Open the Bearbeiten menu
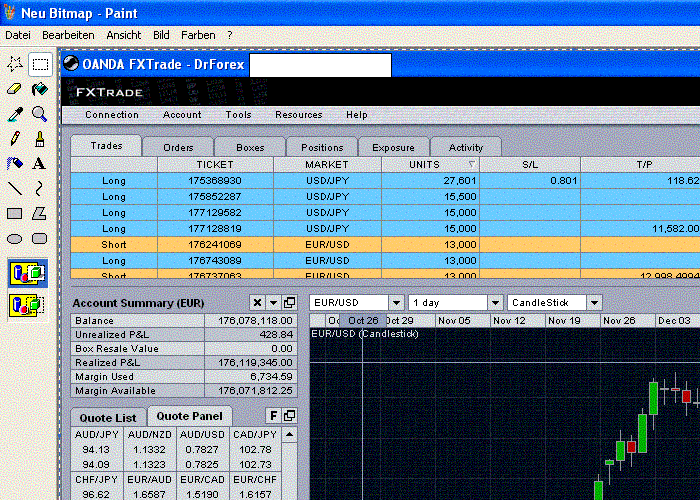This screenshot has height=500, width=700. [x=68, y=35]
